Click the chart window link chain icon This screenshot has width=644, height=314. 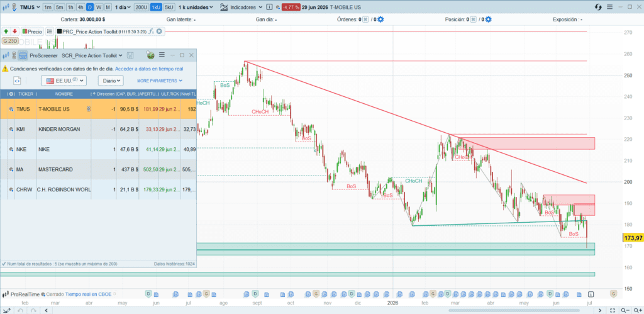click(x=14, y=7)
